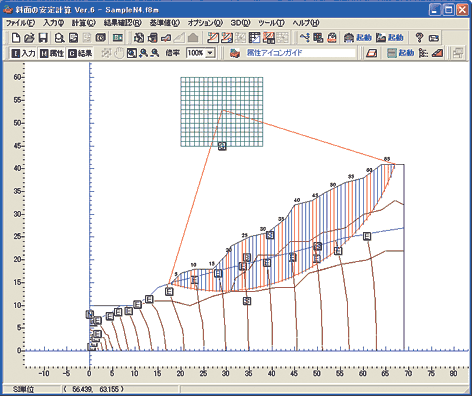Open a file with the folder icon

click(29, 38)
